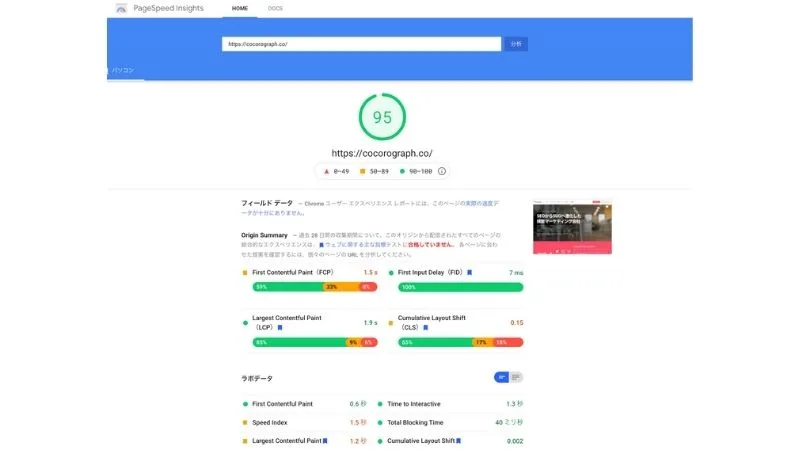
Task: Click the lab First Contentful Paint value "0.6 秒"
Action: (358, 404)
